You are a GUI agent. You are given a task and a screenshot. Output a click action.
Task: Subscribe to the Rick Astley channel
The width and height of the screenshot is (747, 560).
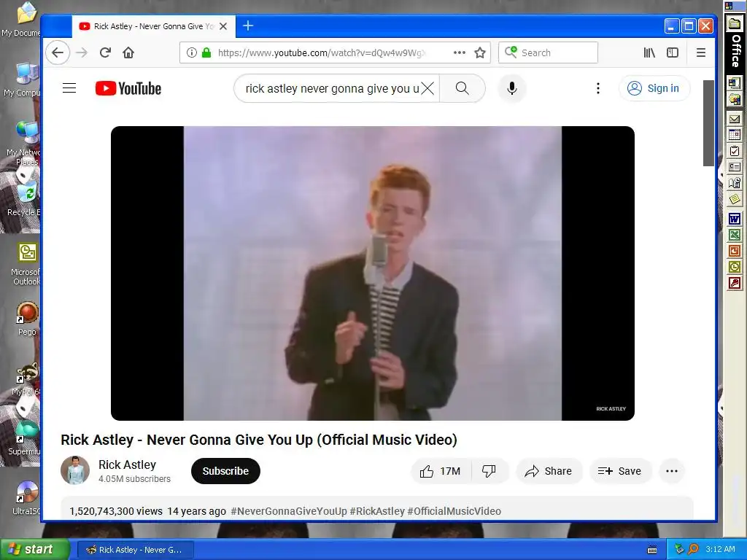226,471
